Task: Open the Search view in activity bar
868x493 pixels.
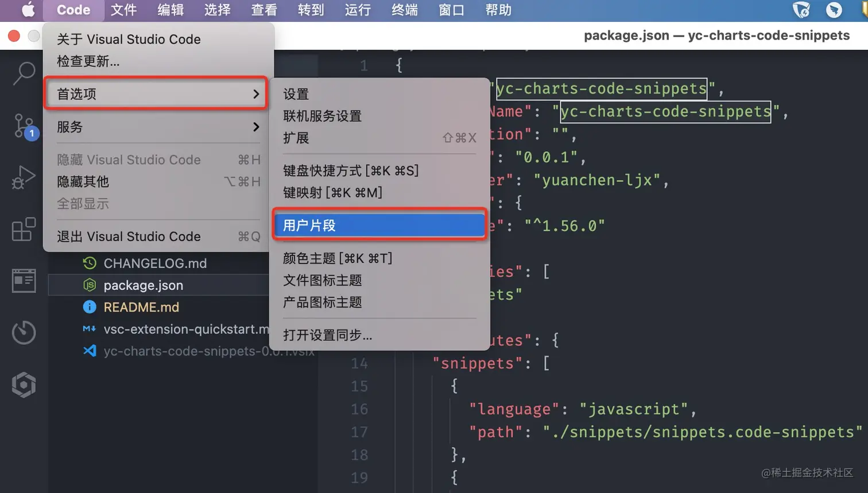Action: (x=24, y=73)
